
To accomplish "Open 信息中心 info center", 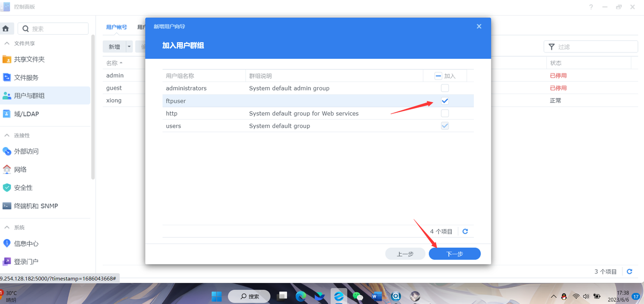I will (26, 244).
